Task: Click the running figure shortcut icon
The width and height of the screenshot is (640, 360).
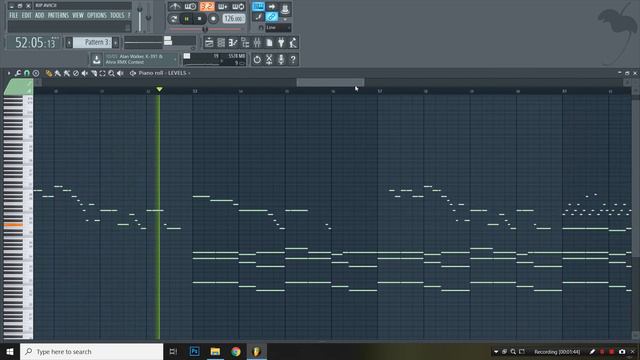Action: point(293,42)
